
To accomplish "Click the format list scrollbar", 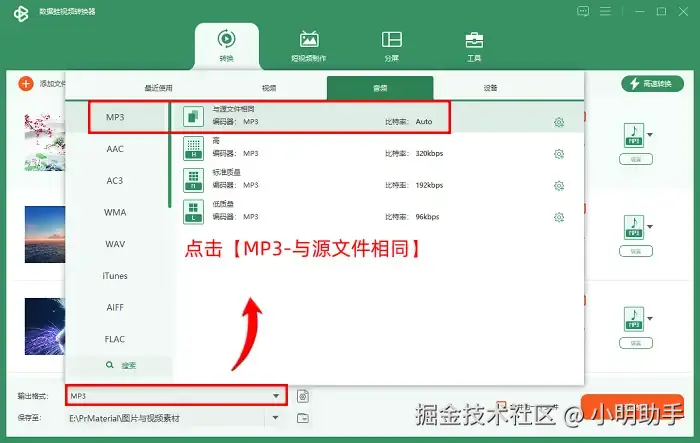I will tap(170, 155).
